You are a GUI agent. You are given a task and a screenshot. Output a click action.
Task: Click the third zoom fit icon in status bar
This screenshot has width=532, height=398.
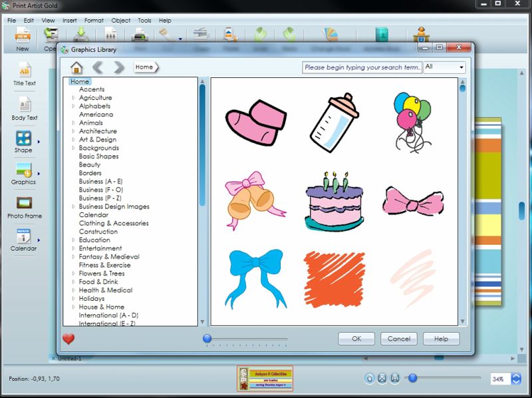pyautogui.click(x=394, y=378)
